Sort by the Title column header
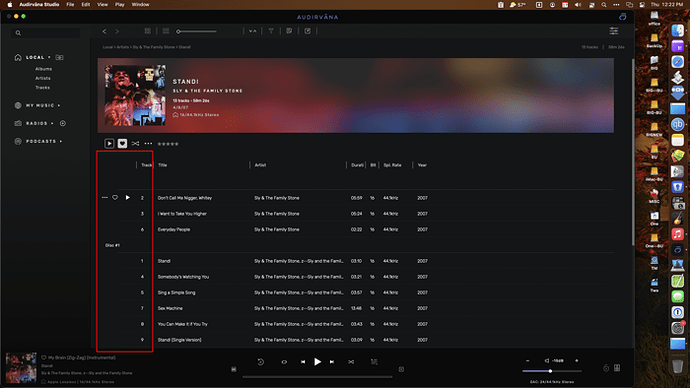This screenshot has width=690, height=388. 162,165
